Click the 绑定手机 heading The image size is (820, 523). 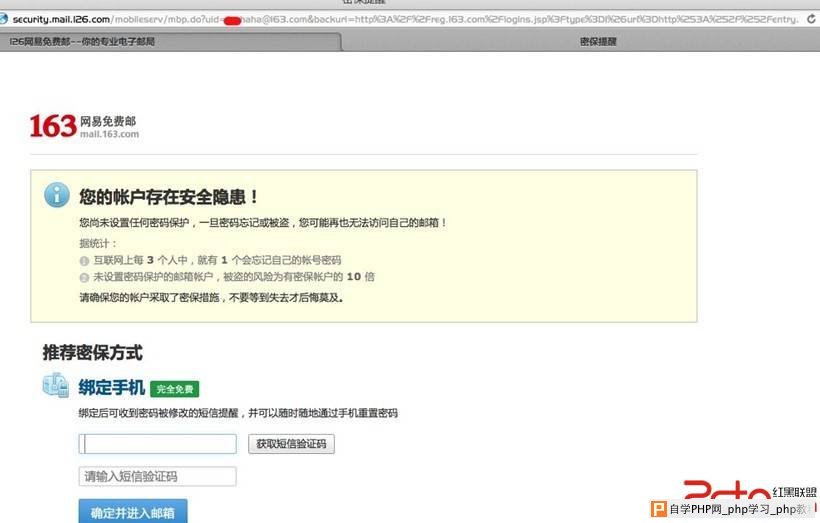(111, 388)
